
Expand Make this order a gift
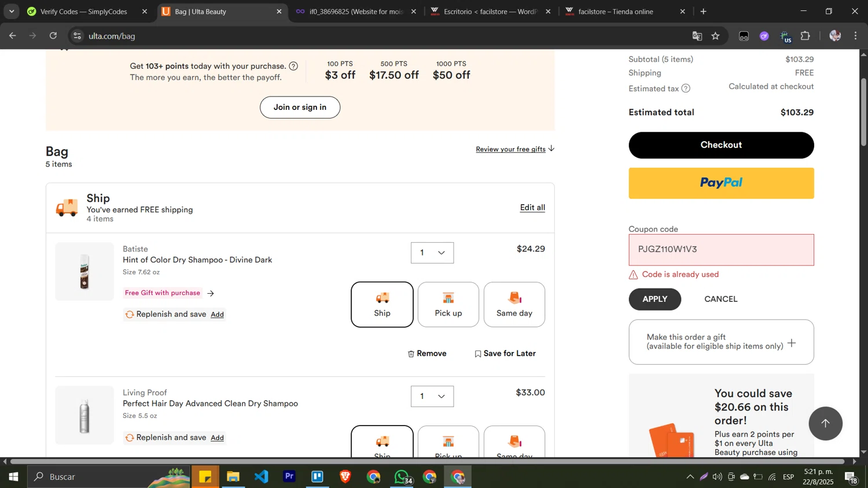point(721,342)
